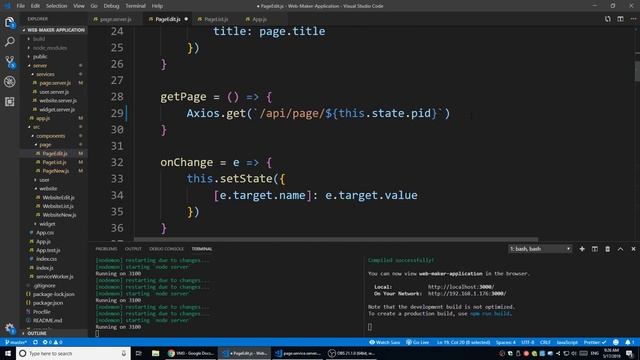
Task: Switch to PageList.js editor tab
Action: tap(216, 19)
